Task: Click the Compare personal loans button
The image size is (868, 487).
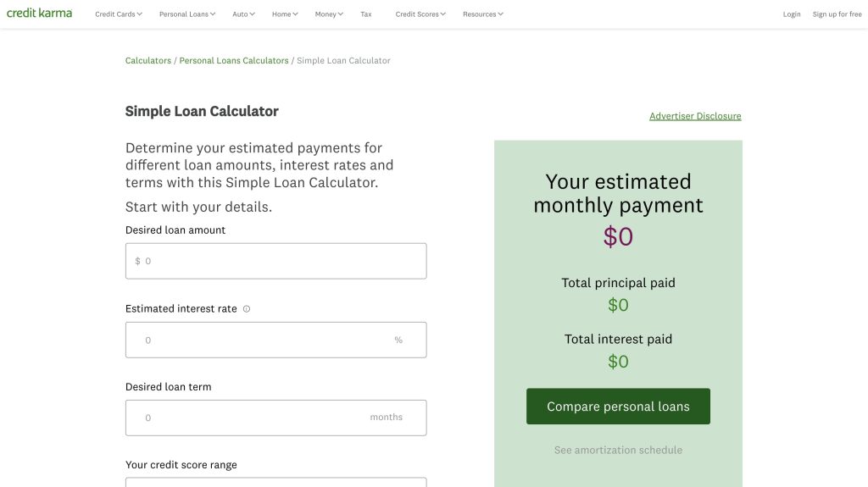Action: coord(618,407)
